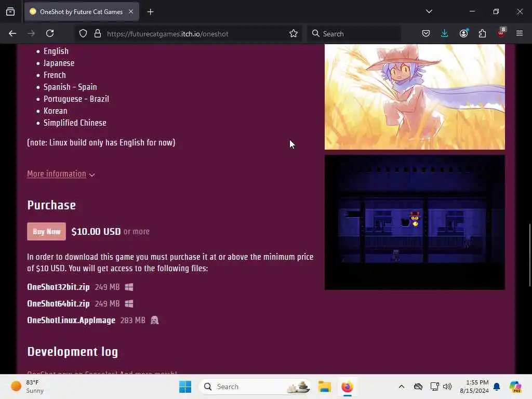This screenshot has height=399, width=532.
Task: Open the weather widget showing 83°F Sunny
Action: (28, 387)
